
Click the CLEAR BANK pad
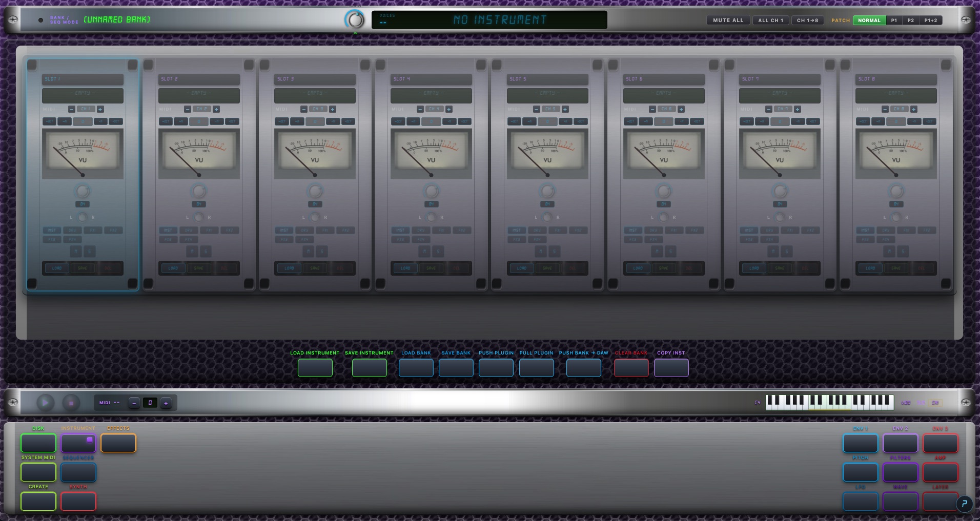[x=631, y=368]
